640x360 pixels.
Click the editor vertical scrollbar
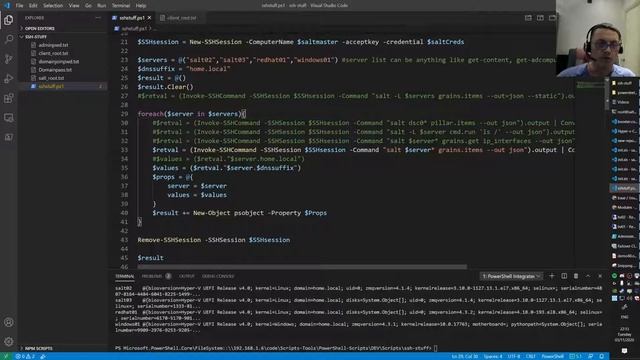(x=607, y=94)
